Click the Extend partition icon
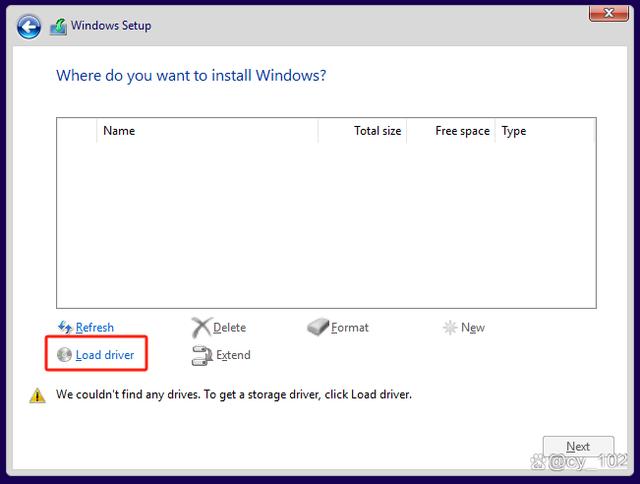The width and height of the screenshot is (640, 484). [202, 355]
